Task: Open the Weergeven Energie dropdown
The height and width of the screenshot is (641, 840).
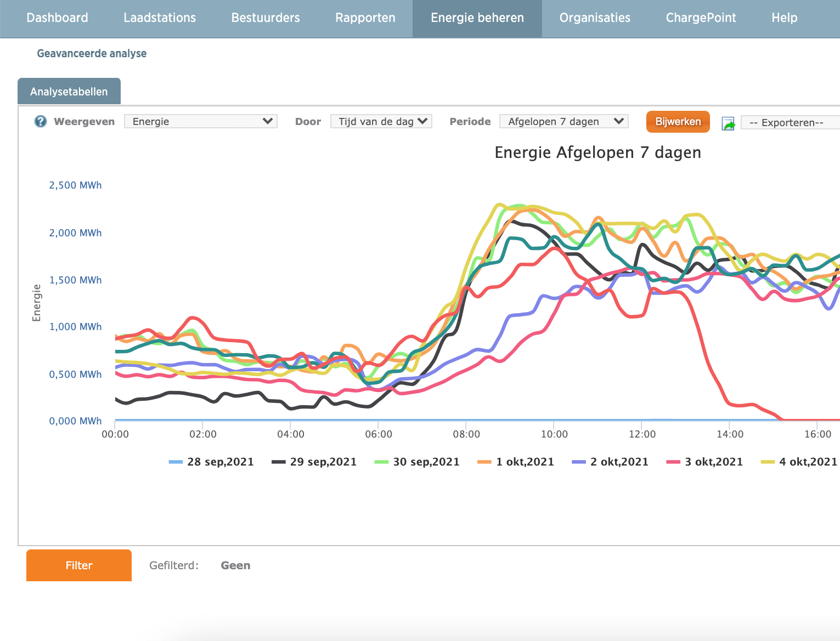Action: click(201, 121)
